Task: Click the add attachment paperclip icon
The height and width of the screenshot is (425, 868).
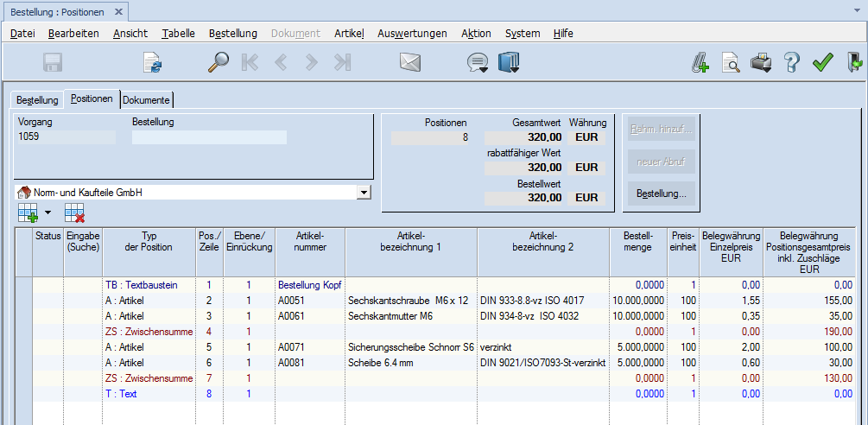Action: 700,62
